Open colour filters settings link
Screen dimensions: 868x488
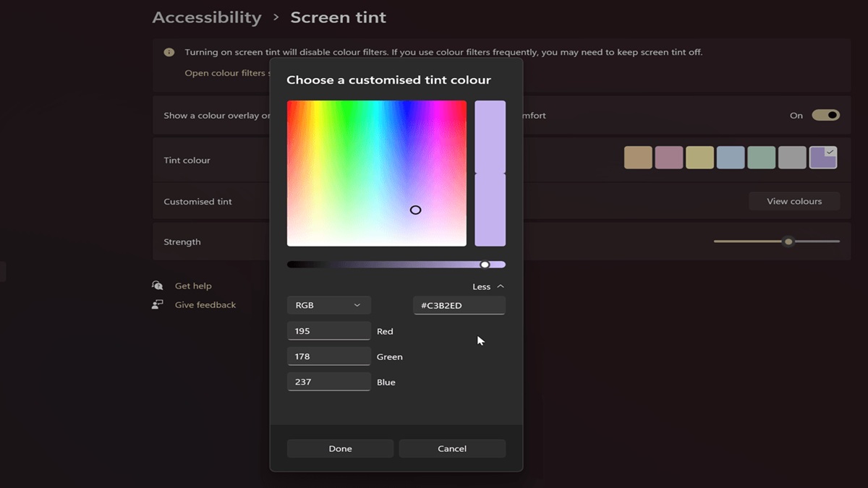coord(226,73)
